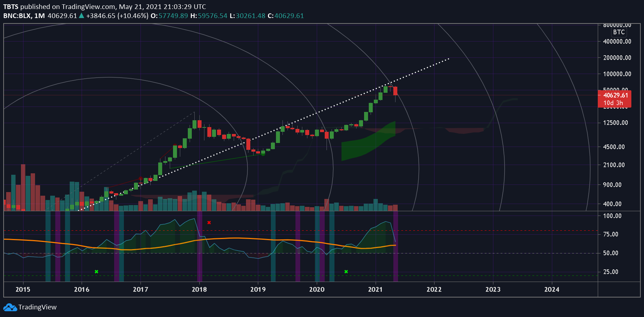644x317 pixels.
Task: Click the 400.00 price axis label
Action: pos(612,204)
